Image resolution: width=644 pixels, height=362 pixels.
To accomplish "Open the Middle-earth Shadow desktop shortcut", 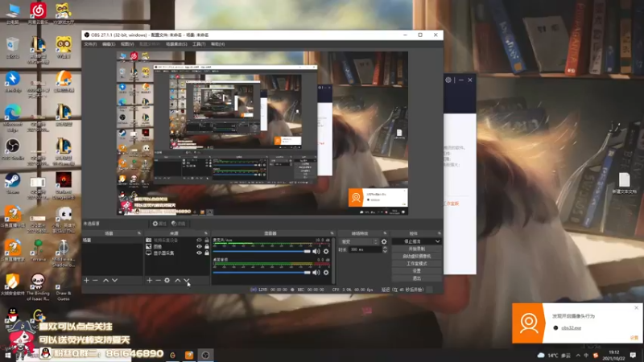I will (64, 253).
